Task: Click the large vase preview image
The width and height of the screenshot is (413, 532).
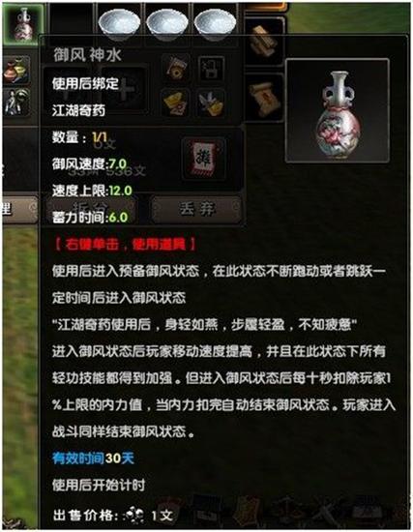Action: (338, 110)
